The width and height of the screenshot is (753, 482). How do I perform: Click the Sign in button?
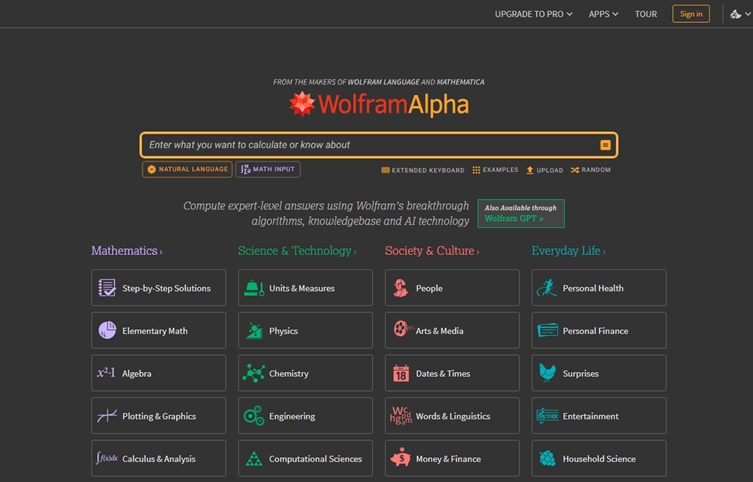(691, 14)
